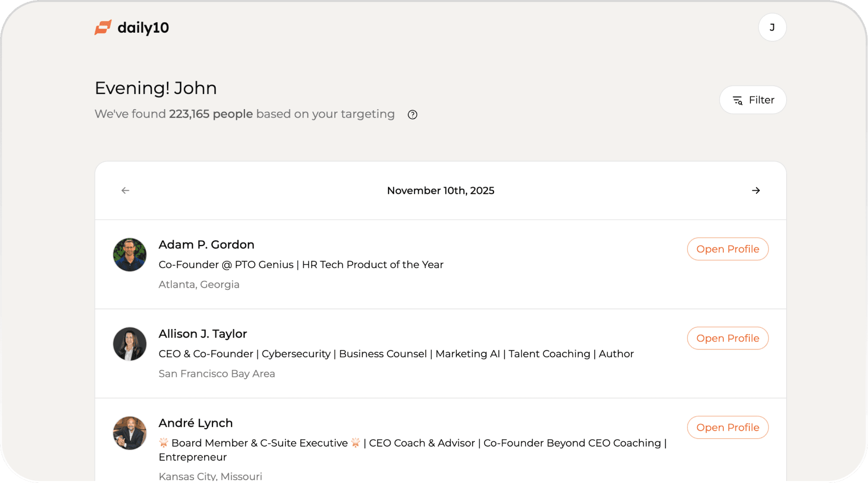Select the Allison J. Taylor name

coord(203,334)
